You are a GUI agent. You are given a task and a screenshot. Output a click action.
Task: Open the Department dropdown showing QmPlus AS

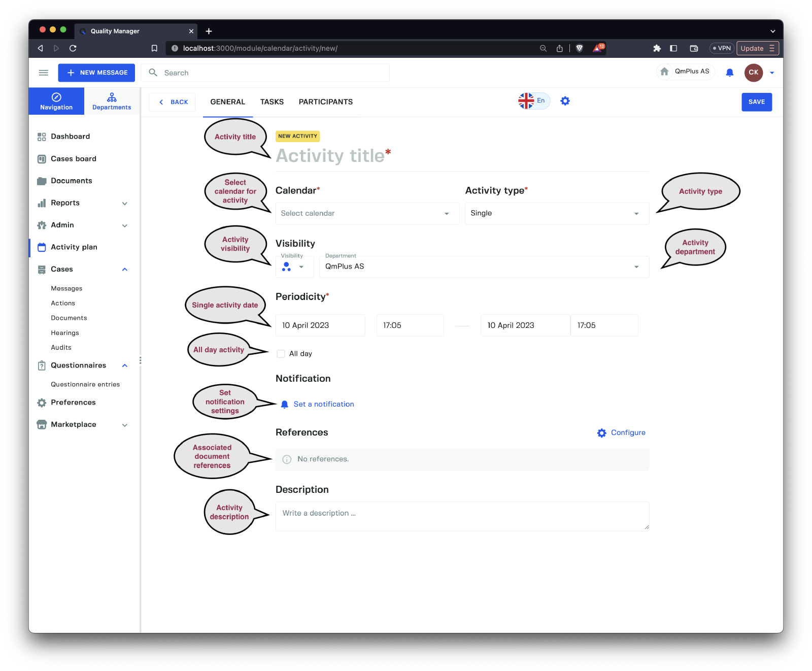[x=484, y=267]
